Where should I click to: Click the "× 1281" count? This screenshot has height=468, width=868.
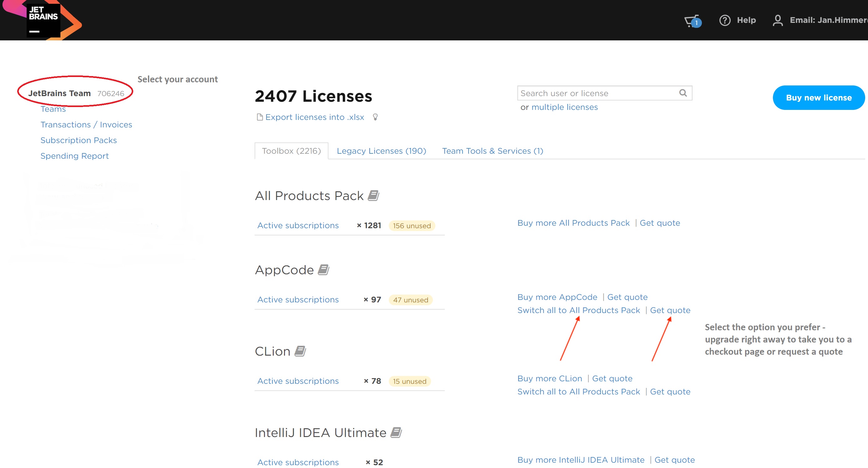369,225
